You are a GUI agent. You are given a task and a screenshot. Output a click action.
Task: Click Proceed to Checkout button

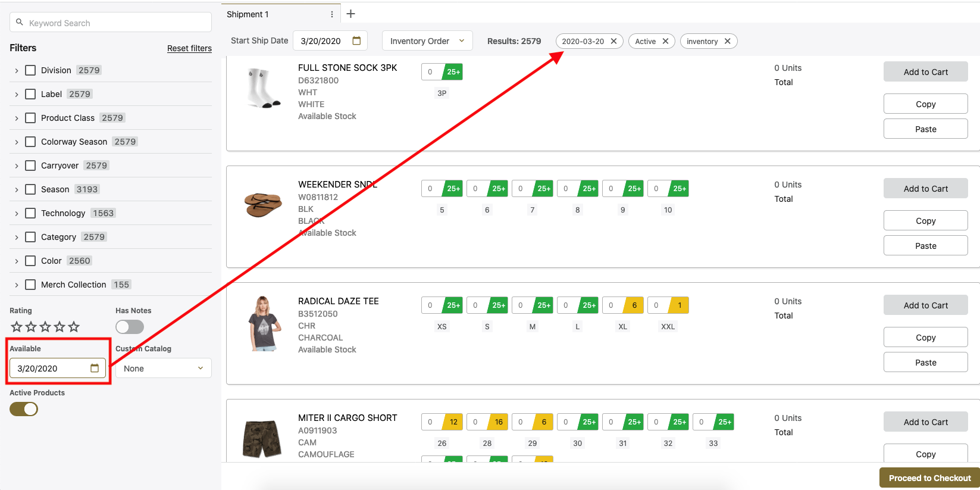tap(929, 477)
